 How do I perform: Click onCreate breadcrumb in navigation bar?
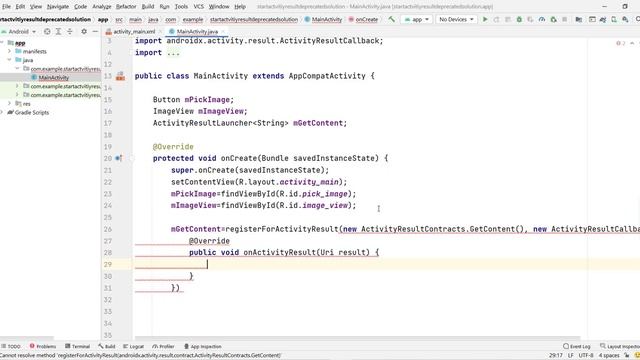click(363, 19)
